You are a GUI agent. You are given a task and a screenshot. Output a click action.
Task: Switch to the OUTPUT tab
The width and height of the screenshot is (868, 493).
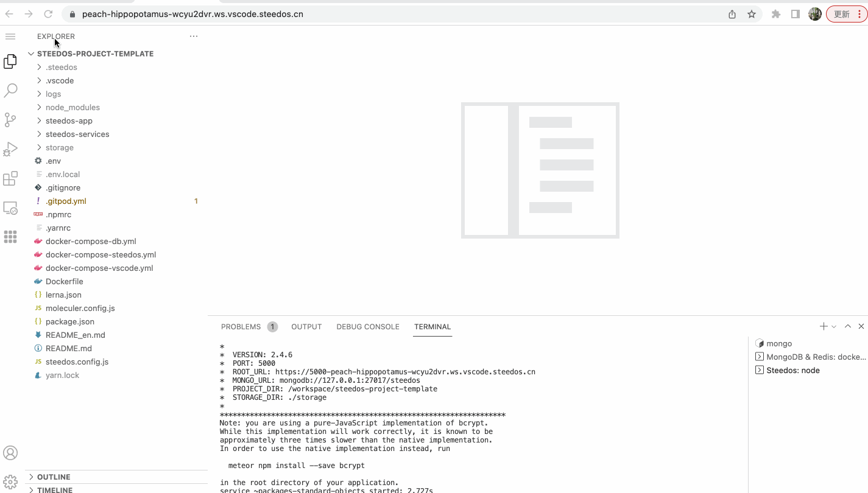pyautogui.click(x=306, y=327)
